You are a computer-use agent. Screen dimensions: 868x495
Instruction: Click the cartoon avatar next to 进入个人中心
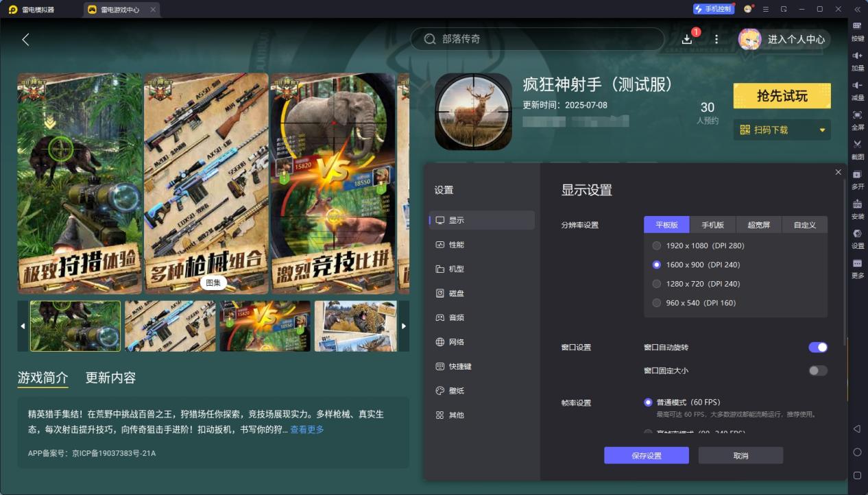coord(749,39)
